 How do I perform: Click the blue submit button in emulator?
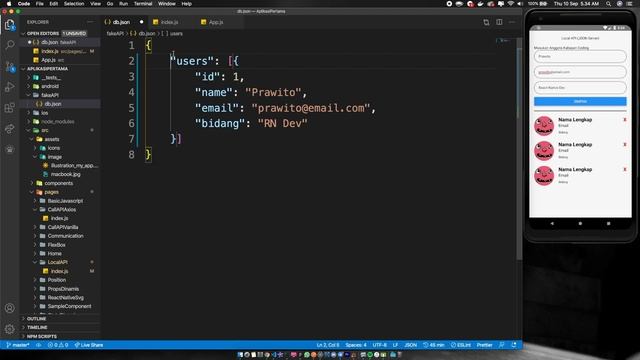(x=580, y=101)
